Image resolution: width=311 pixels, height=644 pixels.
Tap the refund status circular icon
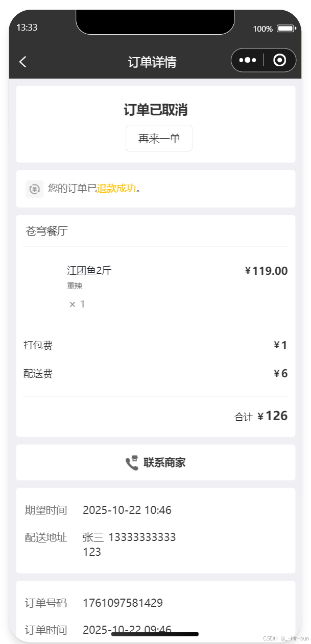click(34, 189)
